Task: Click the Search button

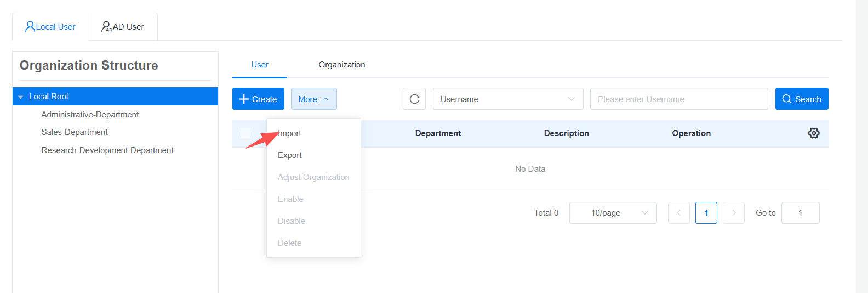Action: (x=801, y=99)
